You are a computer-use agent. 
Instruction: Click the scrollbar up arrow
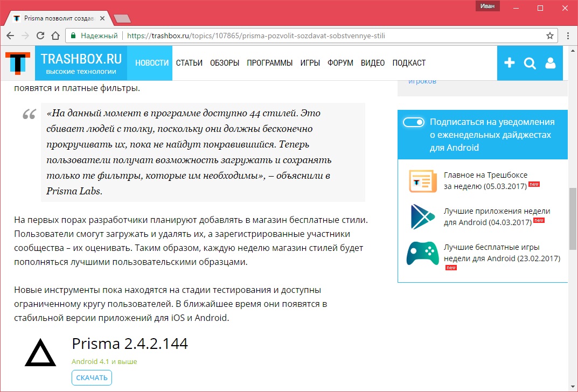573,51
